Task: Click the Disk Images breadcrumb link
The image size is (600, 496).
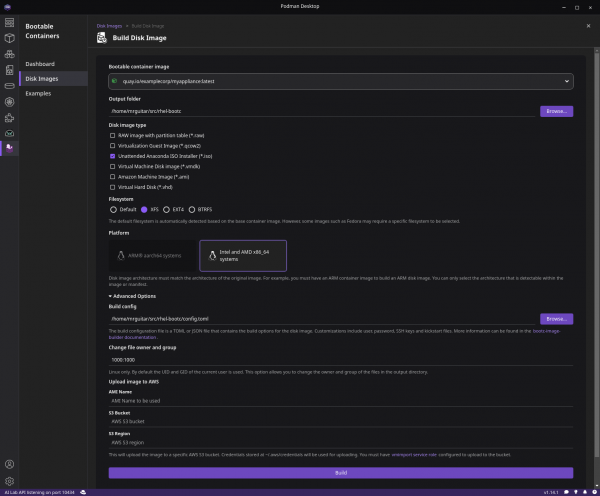Action: [x=109, y=26]
